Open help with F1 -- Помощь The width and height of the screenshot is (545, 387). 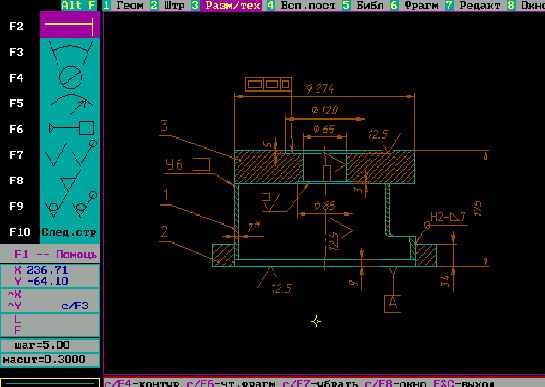55,254
